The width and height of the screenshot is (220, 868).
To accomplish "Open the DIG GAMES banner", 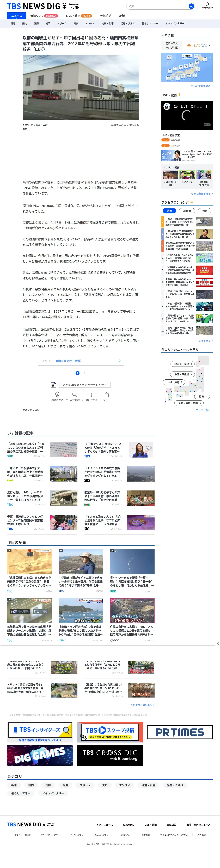I will point(40,755).
